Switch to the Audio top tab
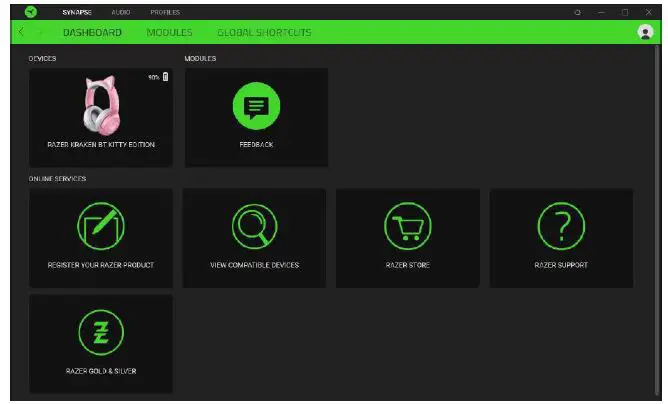This screenshot has height=404, width=668. click(121, 12)
